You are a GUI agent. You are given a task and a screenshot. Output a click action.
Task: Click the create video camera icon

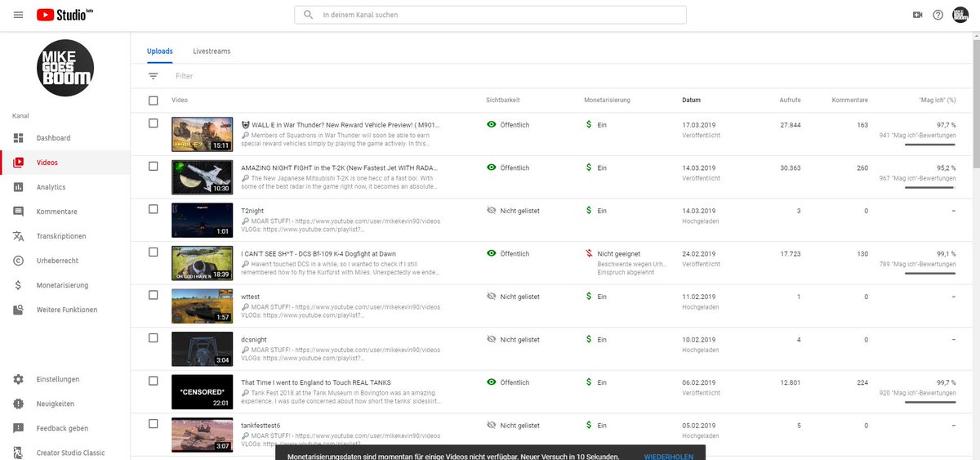pyautogui.click(x=917, y=15)
